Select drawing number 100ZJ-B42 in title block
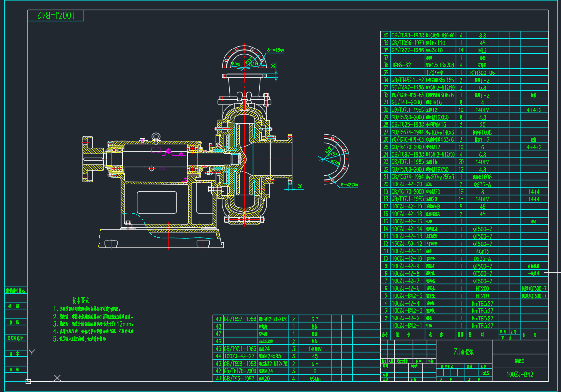The width and height of the screenshot is (561, 392). coord(520,374)
